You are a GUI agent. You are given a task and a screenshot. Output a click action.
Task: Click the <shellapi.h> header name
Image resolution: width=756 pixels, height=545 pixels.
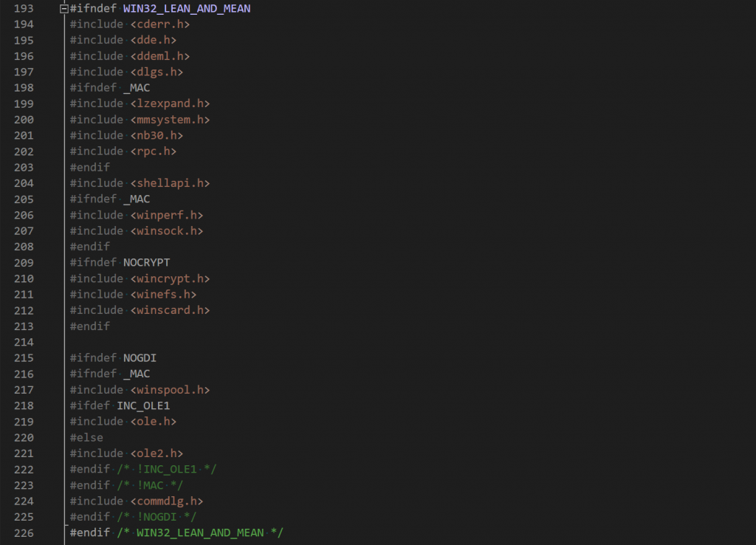tap(170, 183)
